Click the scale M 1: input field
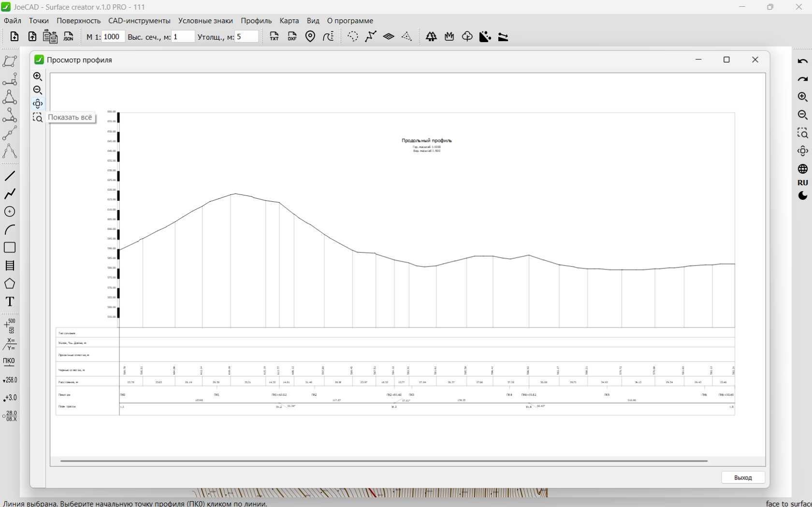Viewport: 812px width, 507px height. point(113,37)
